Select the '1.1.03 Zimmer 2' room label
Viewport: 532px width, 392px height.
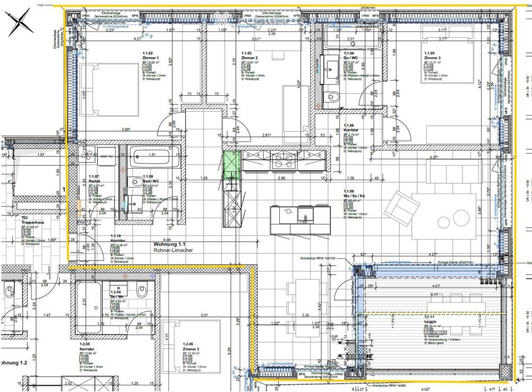(250, 56)
